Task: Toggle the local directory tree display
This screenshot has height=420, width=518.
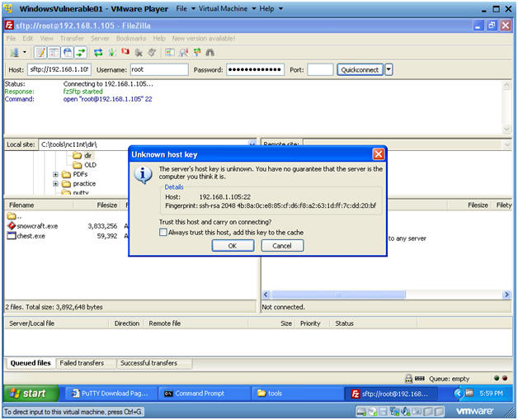Action: point(54,53)
